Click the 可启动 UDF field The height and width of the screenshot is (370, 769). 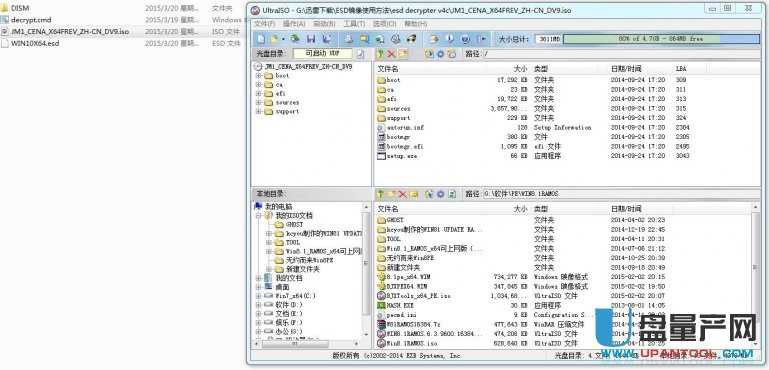(323, 53)
